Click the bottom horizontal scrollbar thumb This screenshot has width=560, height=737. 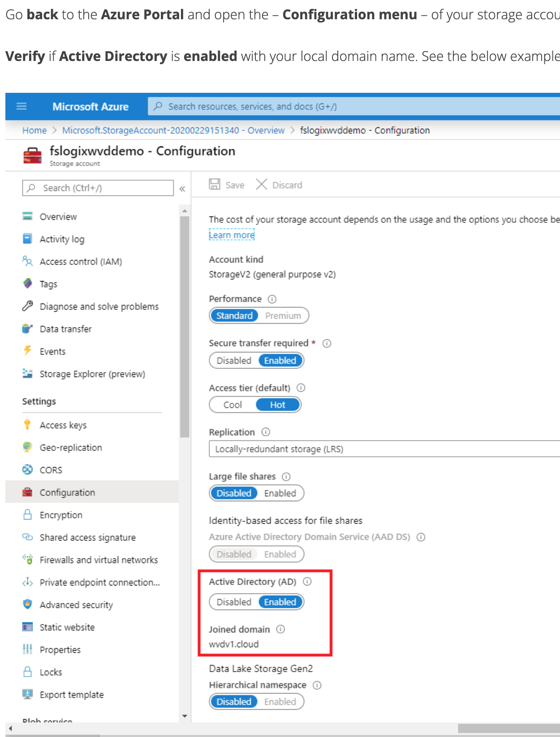click(509, 728)
